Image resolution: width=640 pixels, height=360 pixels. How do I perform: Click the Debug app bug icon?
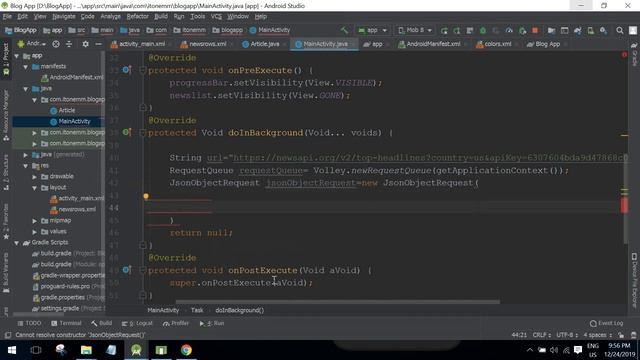coord(483,31)
